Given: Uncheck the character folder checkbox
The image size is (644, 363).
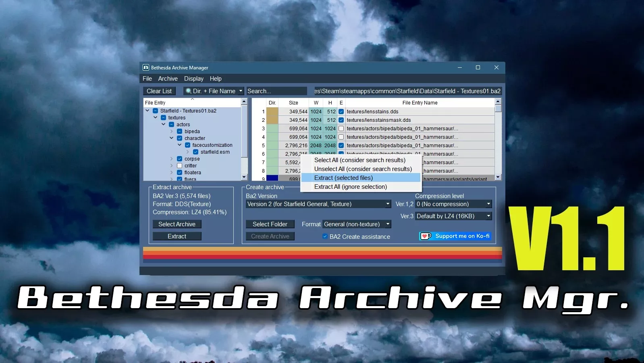Looking at the screenshot, I should [x=180, y=138].
